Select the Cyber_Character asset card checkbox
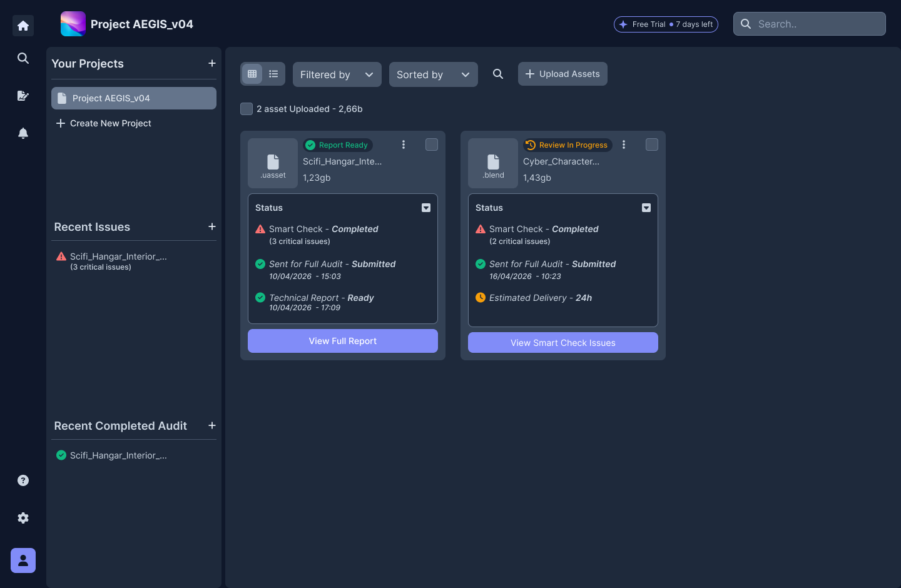The width and height of the screenshot is (901, 588). coord(652,144)
